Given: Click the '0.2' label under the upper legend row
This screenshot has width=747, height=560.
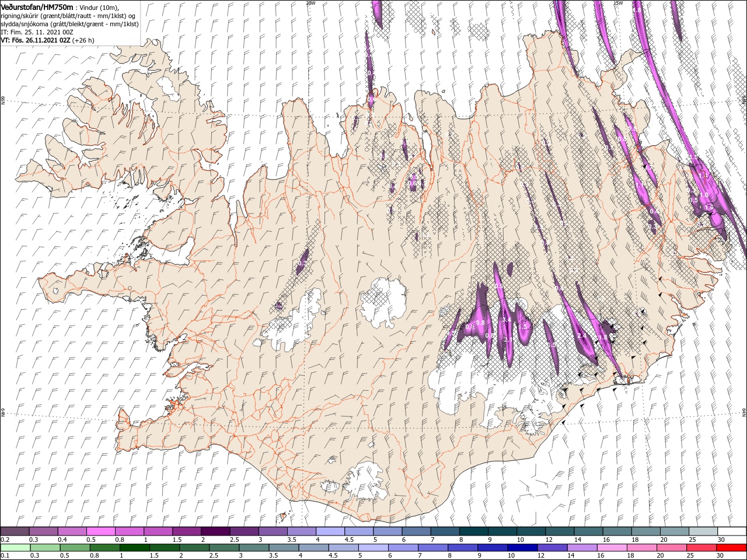Looking at the screenshot, I should click(x=6, y=540).
